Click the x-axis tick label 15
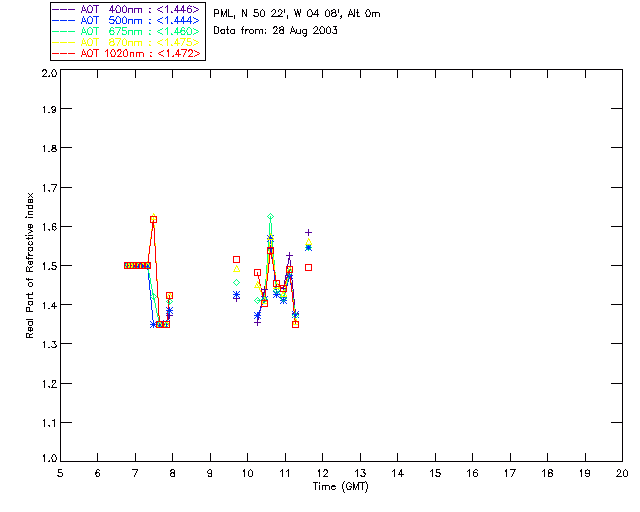Screen dimensions: 640x512 435,474
